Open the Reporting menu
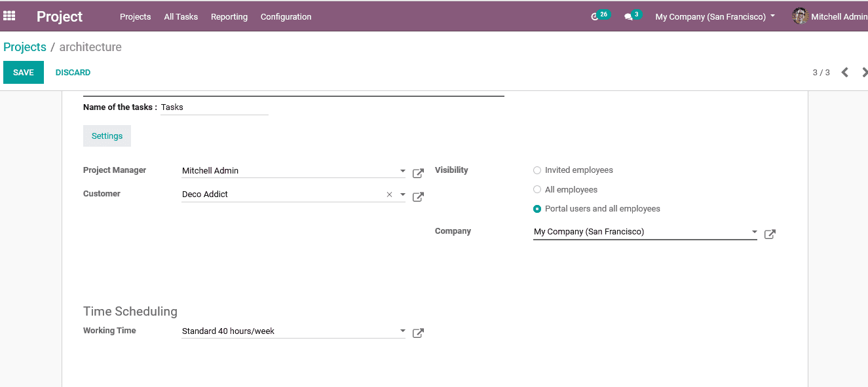 pos(229,16)
